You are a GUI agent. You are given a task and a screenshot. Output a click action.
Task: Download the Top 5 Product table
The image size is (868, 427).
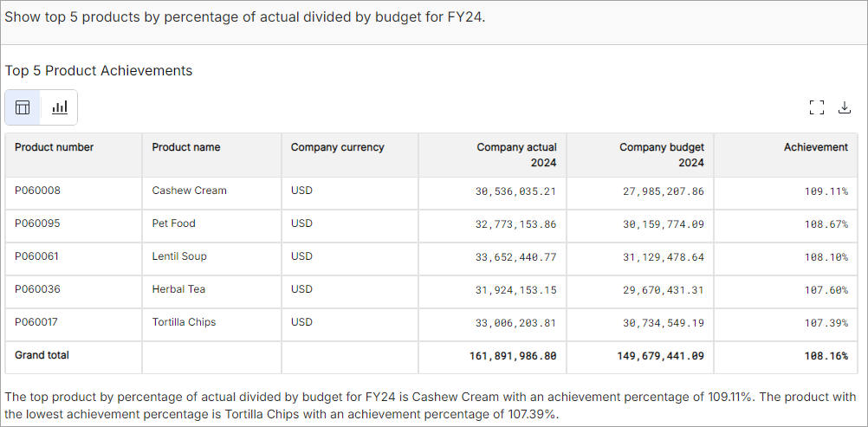(845, 107)
